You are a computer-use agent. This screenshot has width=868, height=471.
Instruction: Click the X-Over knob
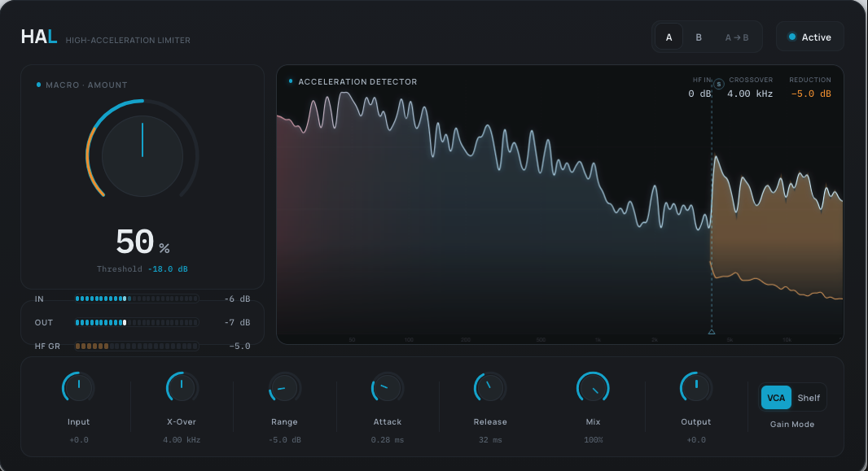point(182,387)
